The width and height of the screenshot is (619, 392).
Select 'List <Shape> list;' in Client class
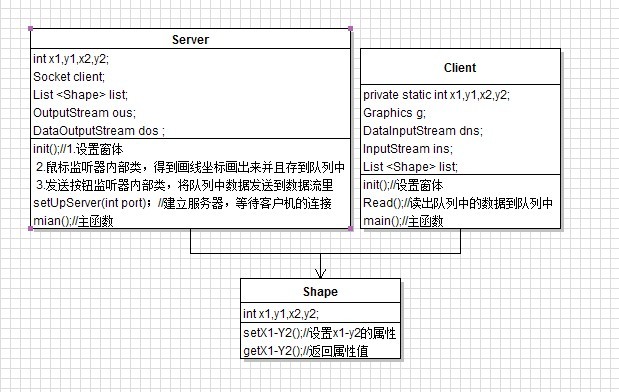pos(411,167)
